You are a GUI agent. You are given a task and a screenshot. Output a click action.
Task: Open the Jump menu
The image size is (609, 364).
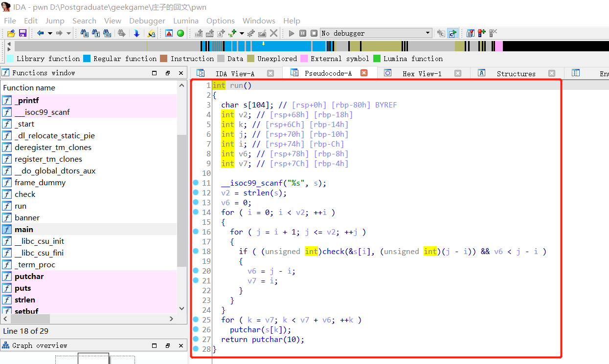coord(55,21)
